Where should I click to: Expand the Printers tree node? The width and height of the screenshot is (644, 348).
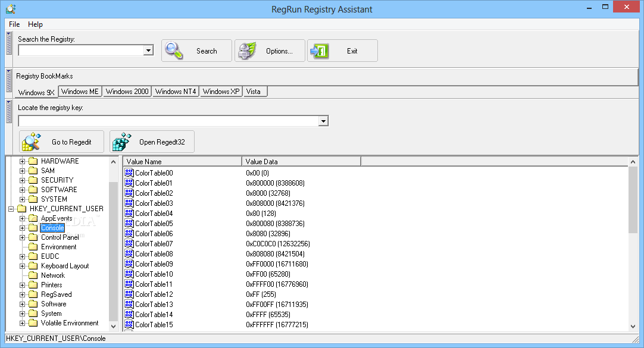(x=23, y=285)
